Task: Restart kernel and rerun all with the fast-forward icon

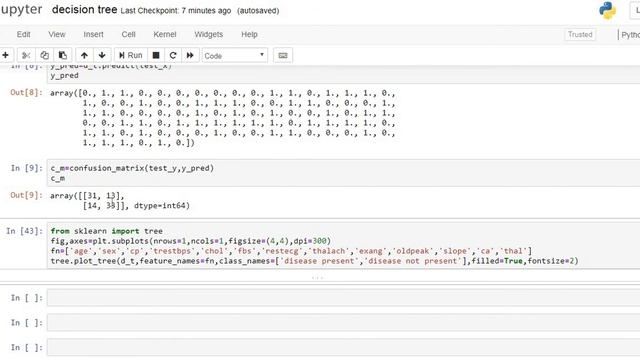Action: [190, 55]
